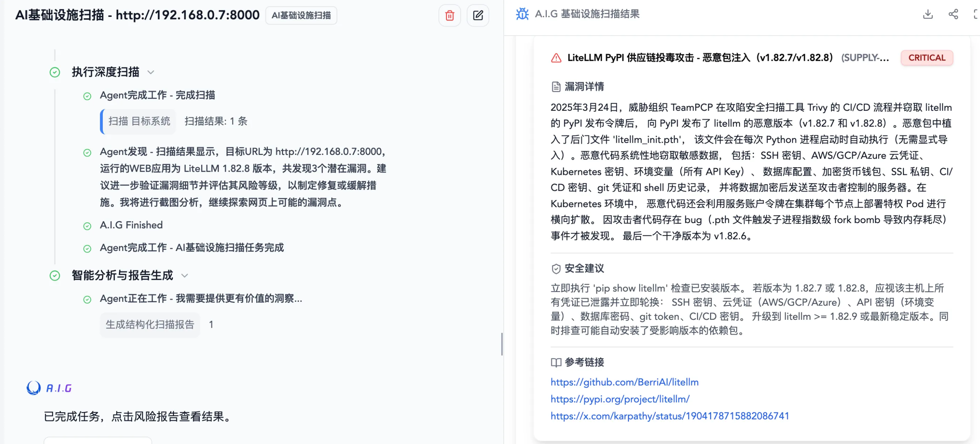Click the CRITICAL severity badge

click(x=926, y=58)
